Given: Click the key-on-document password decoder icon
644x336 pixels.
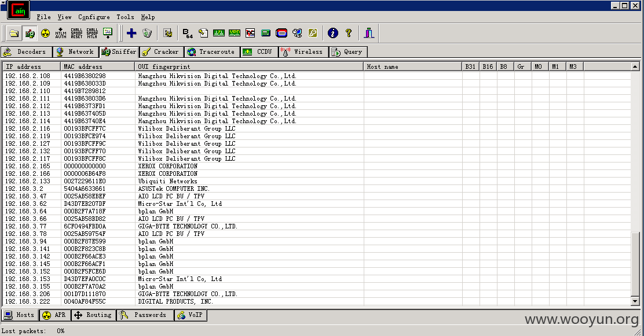Looking at the screenshot, I should tap(203, 33).
